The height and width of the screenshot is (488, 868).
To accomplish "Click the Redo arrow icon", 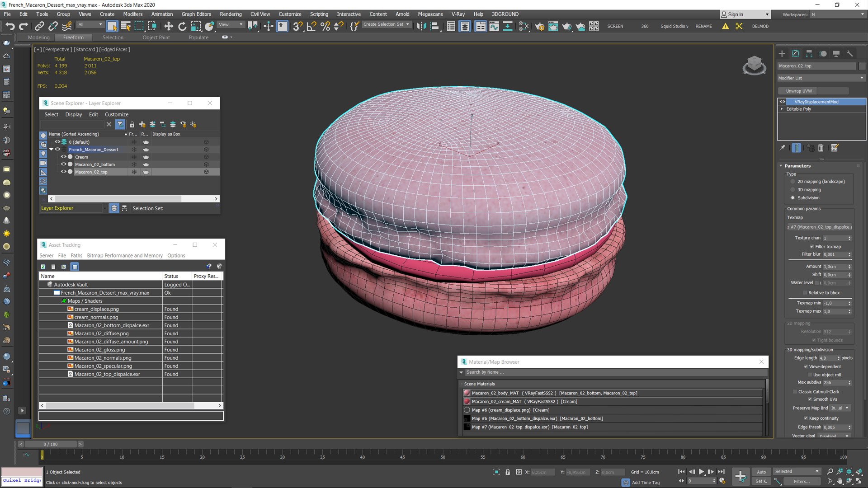I will pos(24,26).
